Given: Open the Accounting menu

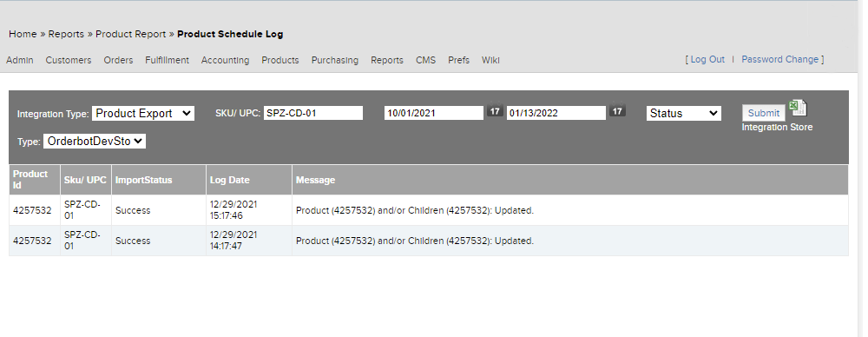Looking at the screenshot, I should (226, 61).
